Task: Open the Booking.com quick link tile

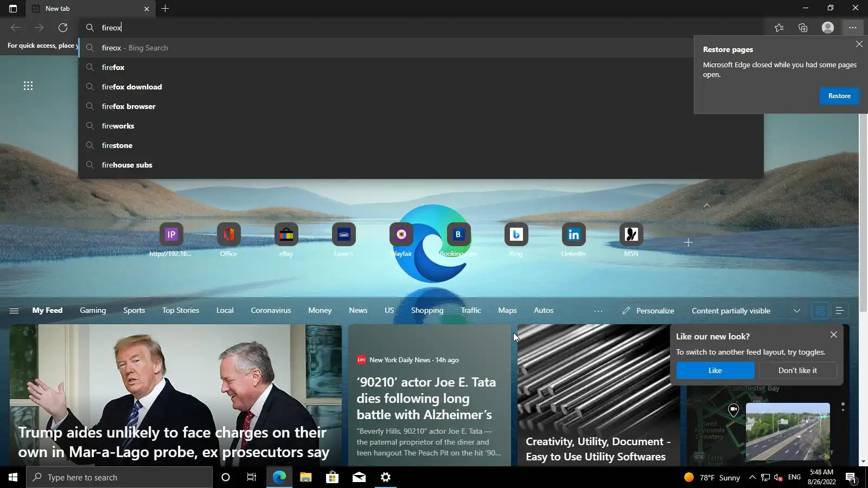Action: [x=458, y=240]
